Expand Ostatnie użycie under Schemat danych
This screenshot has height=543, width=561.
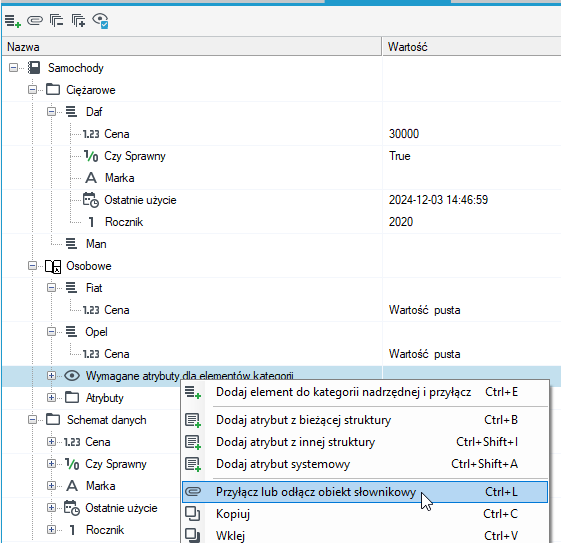51,508
